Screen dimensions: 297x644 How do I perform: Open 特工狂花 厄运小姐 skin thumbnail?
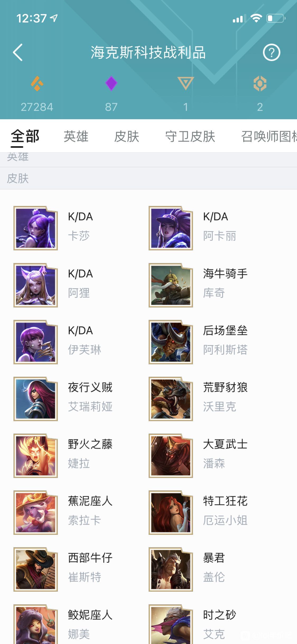(x=171, y=512)
